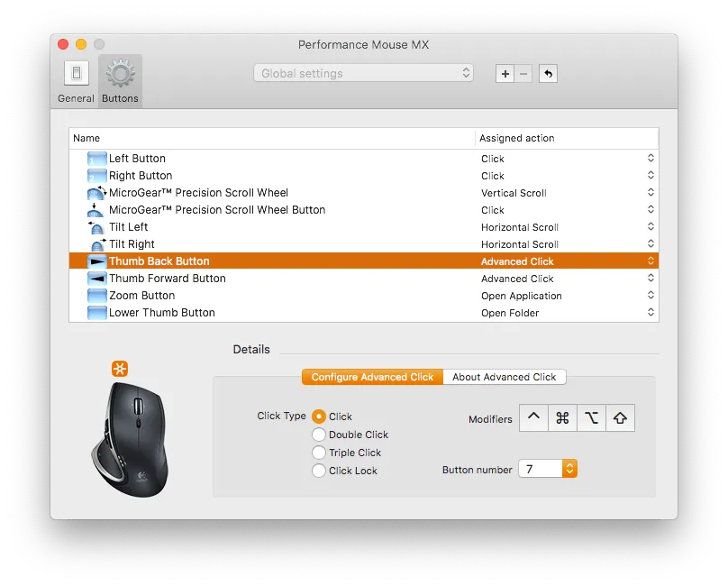
Task: Open the Buttons preferences pane
Action: click(x=120, y=81)
